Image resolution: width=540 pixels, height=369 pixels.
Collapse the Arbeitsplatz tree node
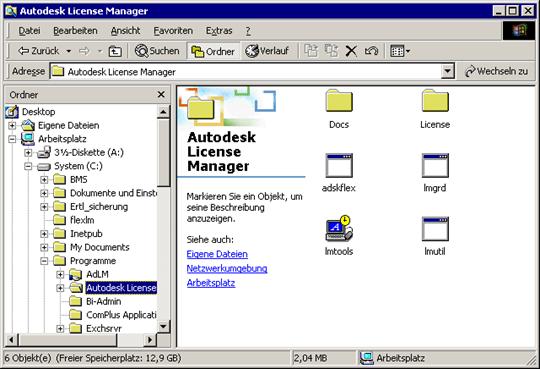pos(12,139)
